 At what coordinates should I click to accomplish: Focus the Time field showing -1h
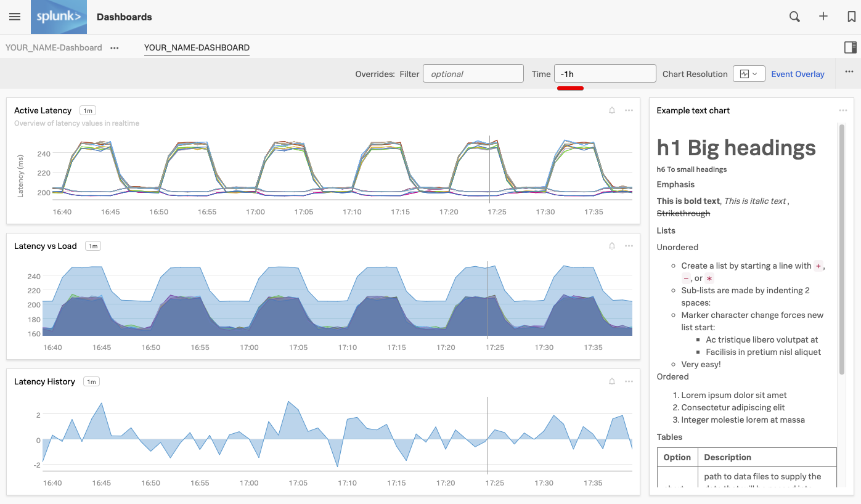[x=605, y=74]
